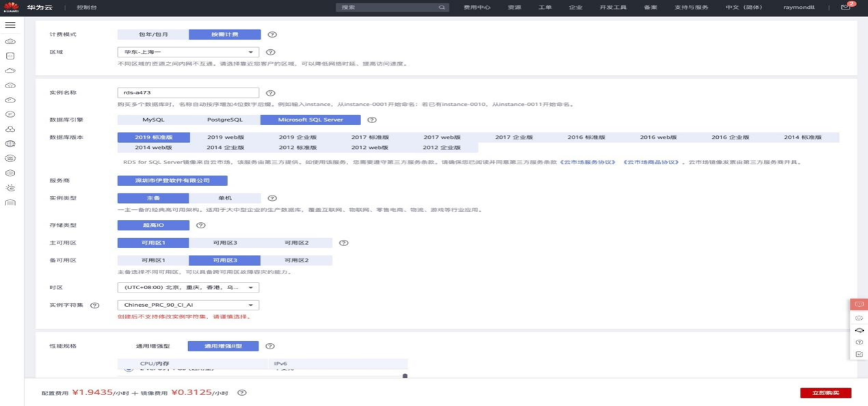Open the Chinese_PRC_90_CI_AI charset dropdown

pos(188,306)
